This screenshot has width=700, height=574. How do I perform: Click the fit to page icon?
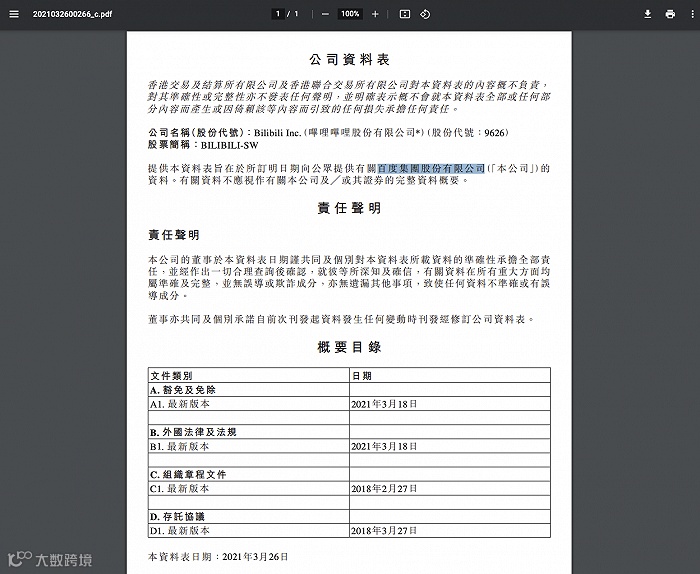404,14
